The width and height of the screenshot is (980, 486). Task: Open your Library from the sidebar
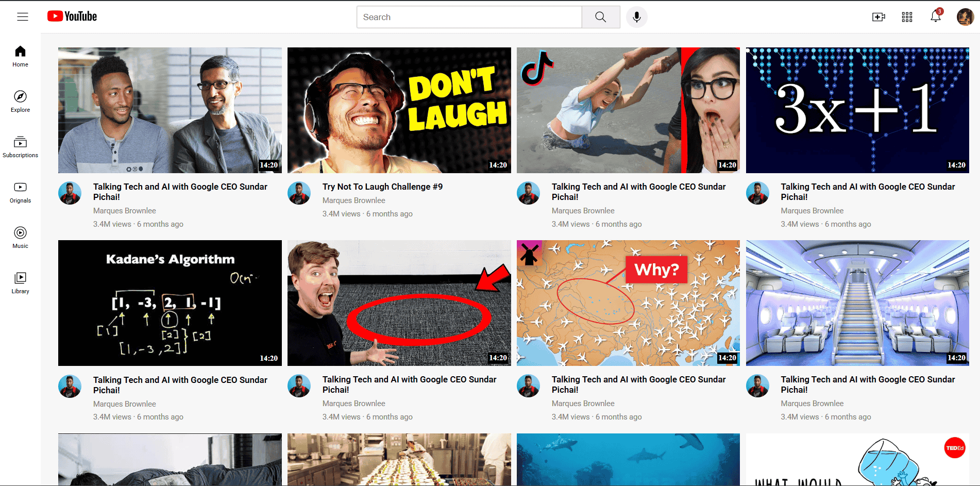click(x=20, y=283)
